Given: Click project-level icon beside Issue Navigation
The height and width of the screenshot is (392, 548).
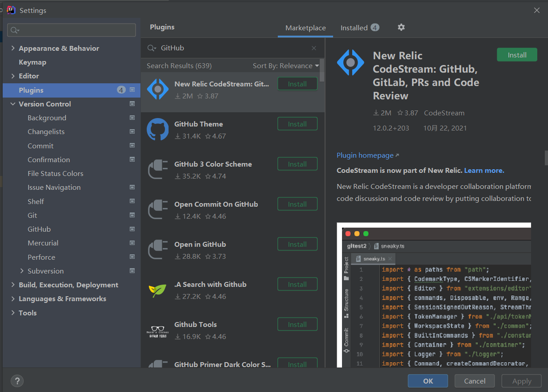Looking at the screenshot, I should [132, 187].
